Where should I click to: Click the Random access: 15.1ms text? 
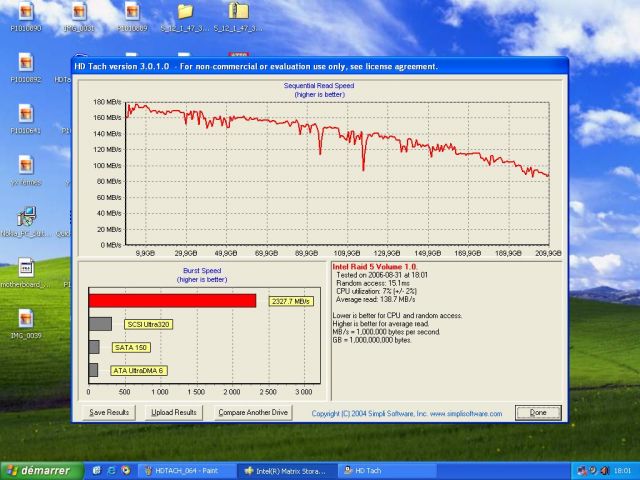point(373,283)
